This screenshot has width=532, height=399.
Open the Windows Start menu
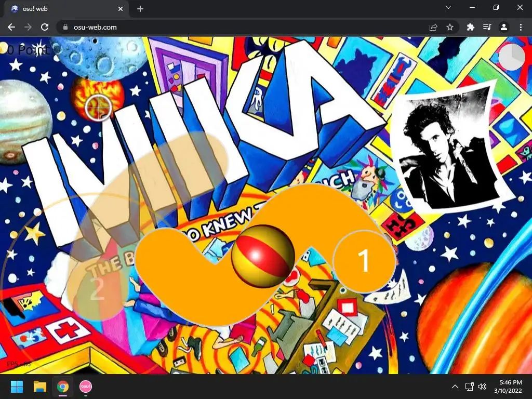click(x=17, y=387)
